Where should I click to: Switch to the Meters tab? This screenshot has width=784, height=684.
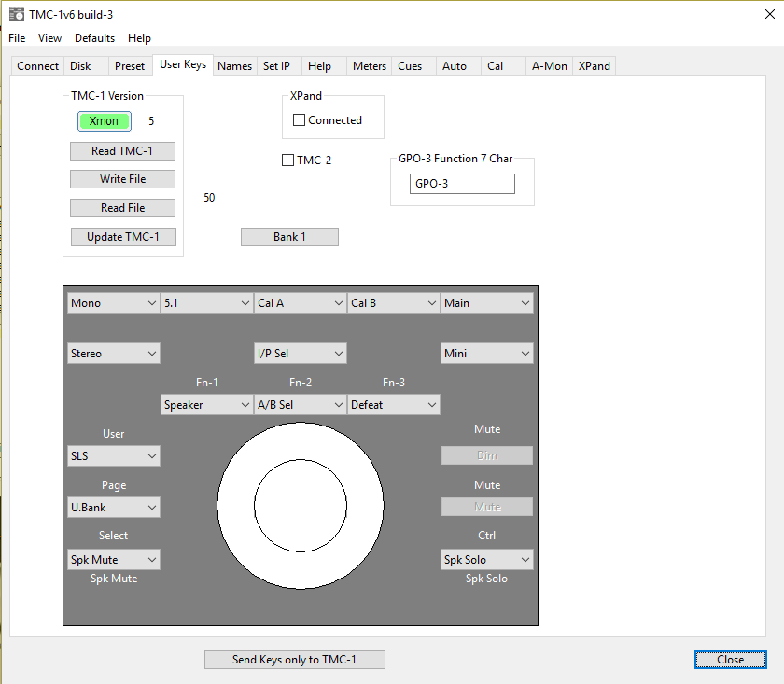[369, 65]
